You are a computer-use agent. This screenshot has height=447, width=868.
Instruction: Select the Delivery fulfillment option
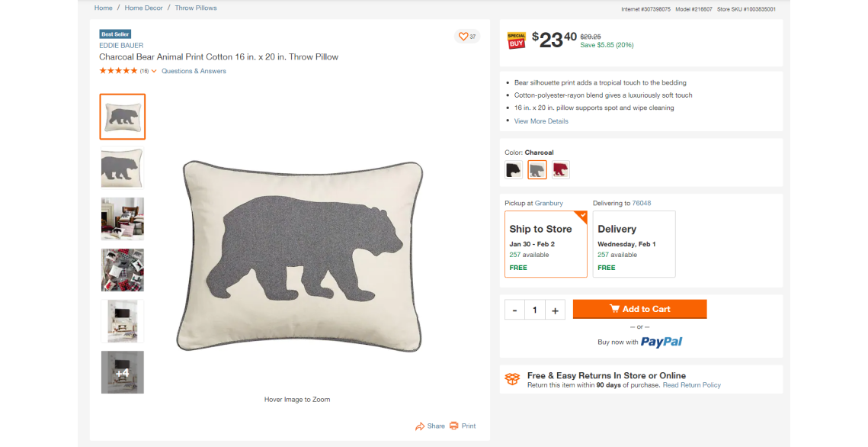click(634, 244)
